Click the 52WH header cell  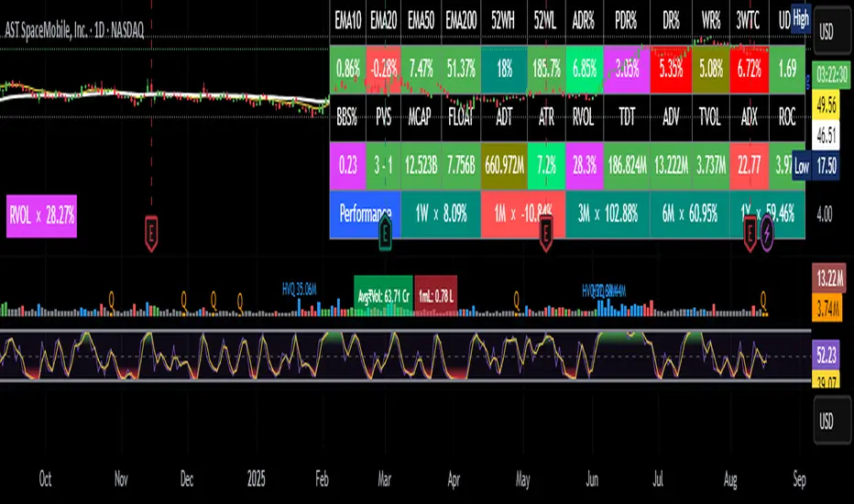point(504,22)
